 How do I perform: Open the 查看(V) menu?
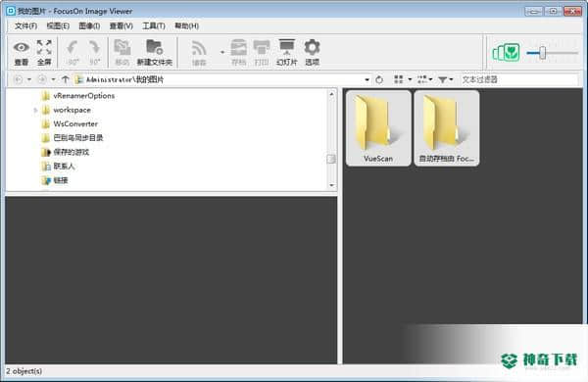[x=122, y=25]
